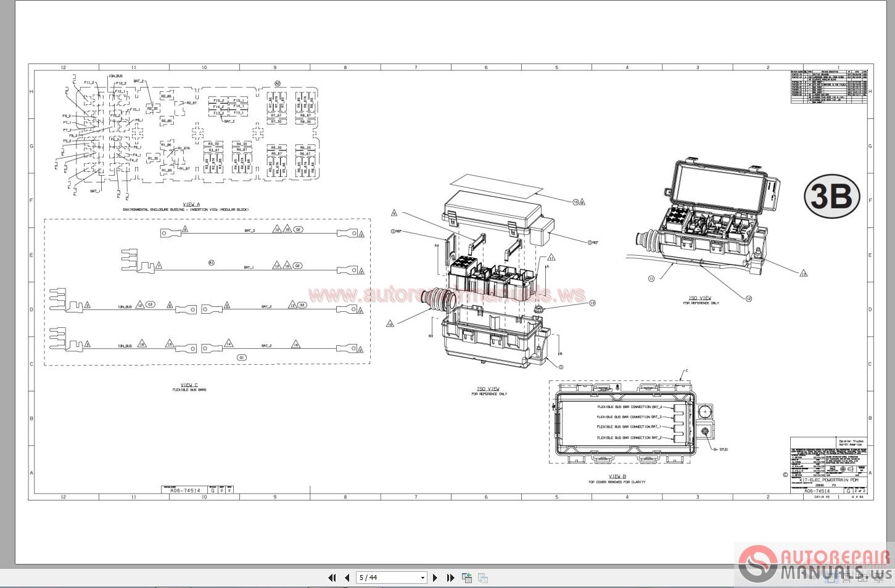This screenshot has width=895, height=588.
Task: Click the 'F13_1' fuse label
Action: (239, 113)
